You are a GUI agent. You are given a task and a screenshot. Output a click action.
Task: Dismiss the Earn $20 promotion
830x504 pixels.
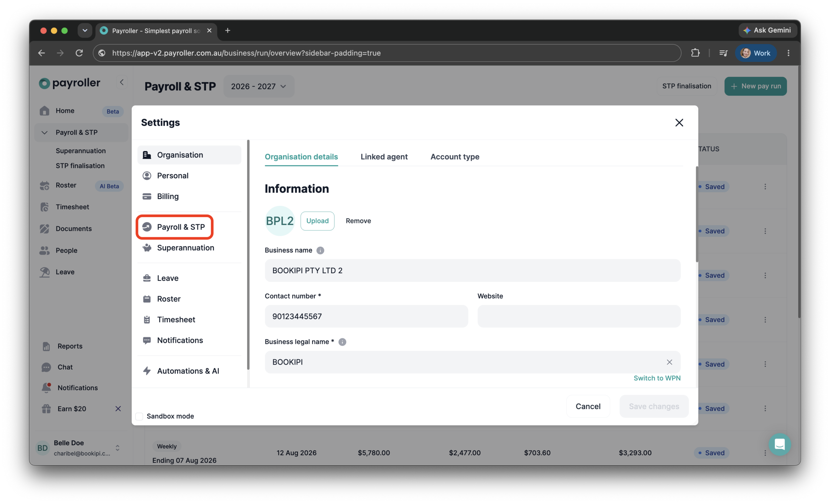pyautogui.click(x=118, y=409)
